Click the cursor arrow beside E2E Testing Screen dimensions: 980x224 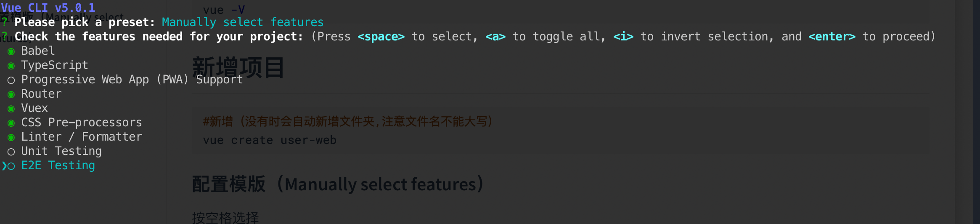pos(4,166)
